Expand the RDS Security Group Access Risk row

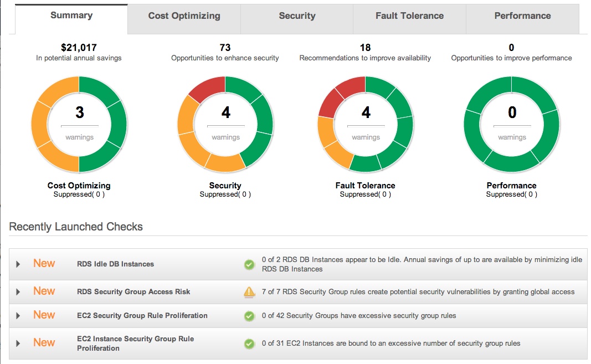point(18,292)
